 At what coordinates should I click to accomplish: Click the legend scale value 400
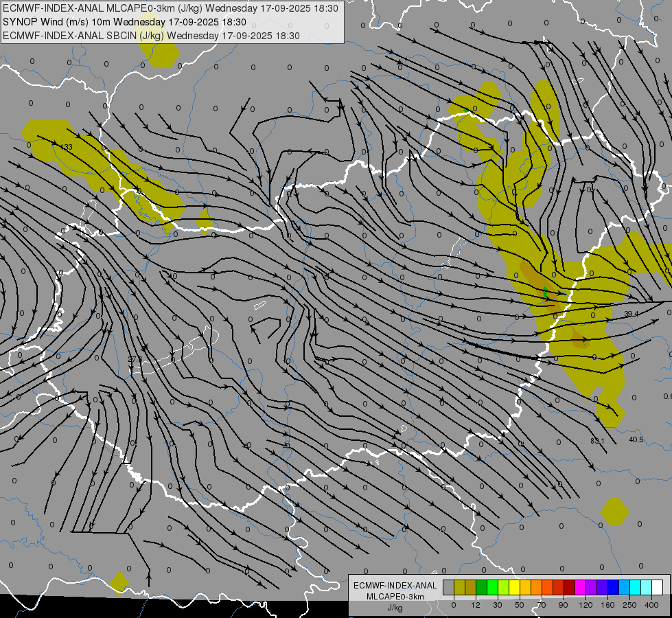point(651,605)
